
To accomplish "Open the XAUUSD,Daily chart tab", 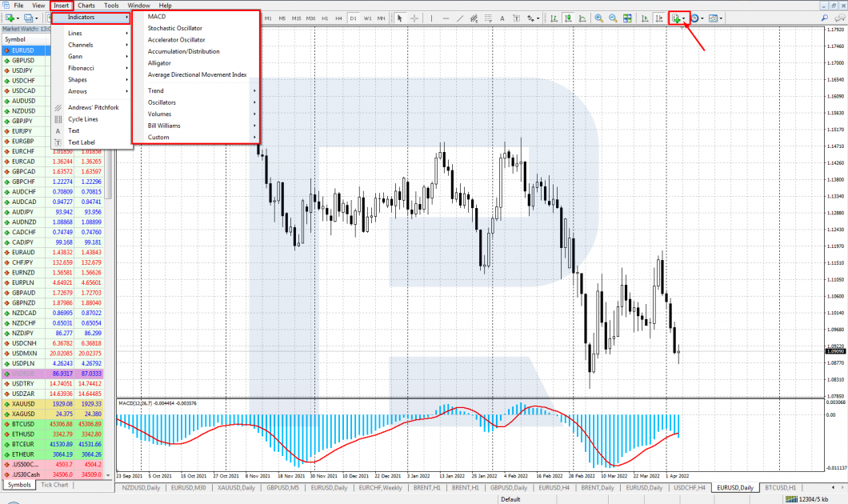I will point(236,488).
